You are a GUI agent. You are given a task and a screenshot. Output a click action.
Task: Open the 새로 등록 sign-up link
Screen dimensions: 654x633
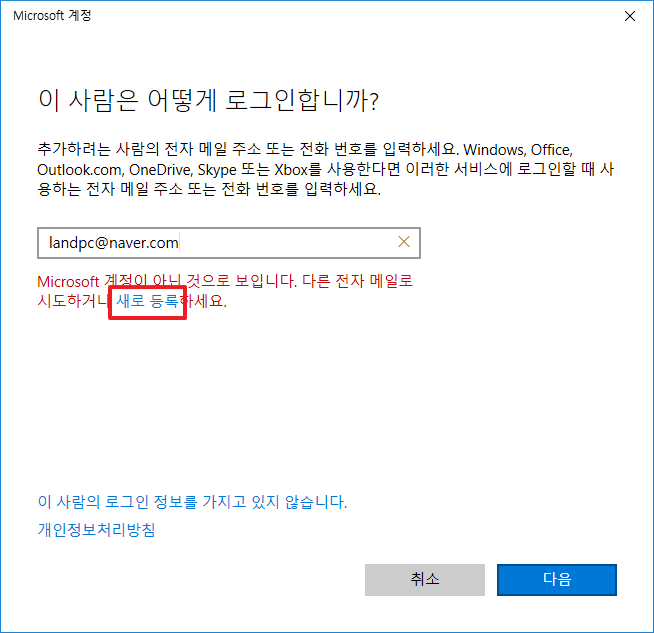(x=147, y=301)
